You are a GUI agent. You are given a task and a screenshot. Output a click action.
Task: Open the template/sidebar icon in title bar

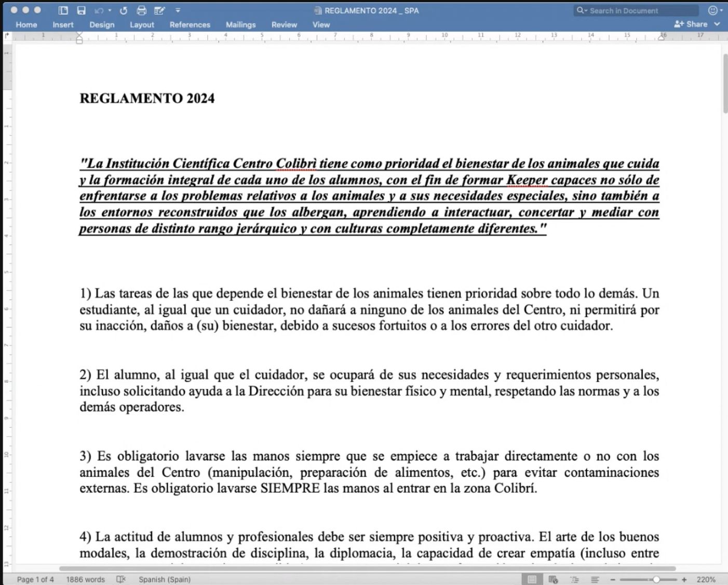pyautogui.click(x=63, y=10)
